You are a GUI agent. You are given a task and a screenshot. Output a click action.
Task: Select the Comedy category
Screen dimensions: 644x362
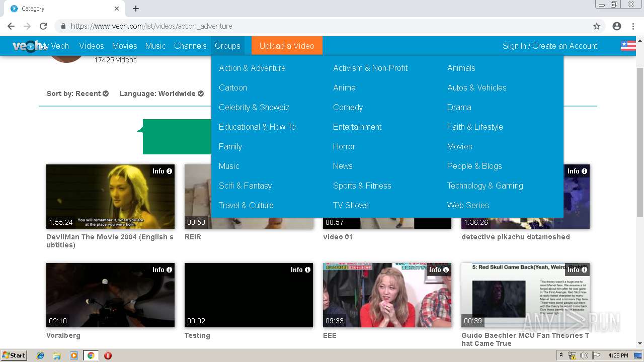pyautogui.click(x=348, y=107)
